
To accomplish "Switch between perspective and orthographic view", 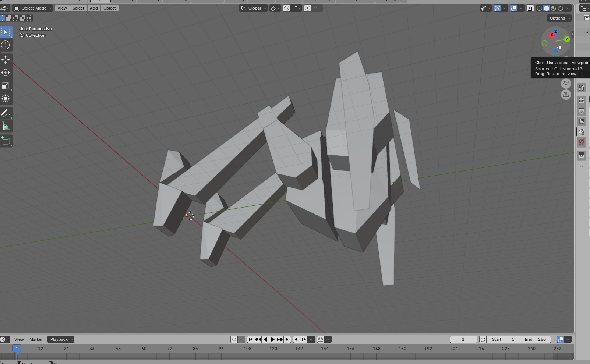I will point(566,95).
